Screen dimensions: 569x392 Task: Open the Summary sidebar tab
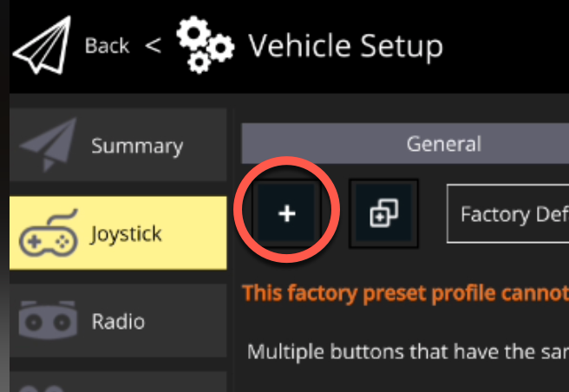(118, 145)
